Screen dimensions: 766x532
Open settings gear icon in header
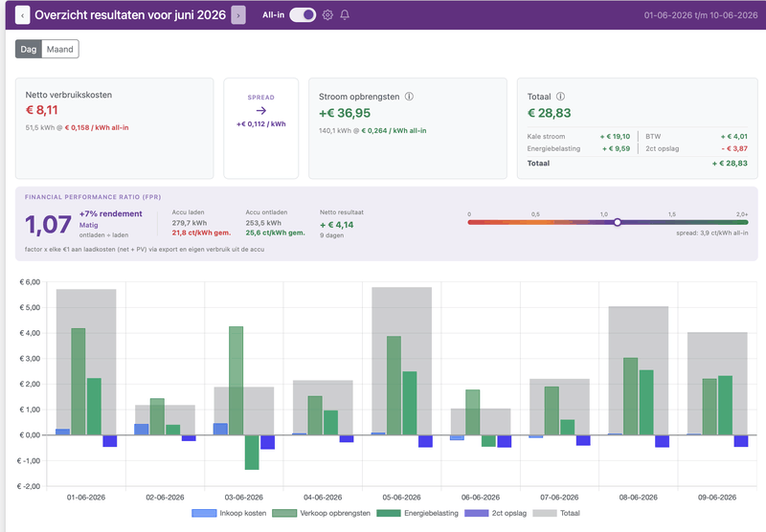pos(327,15)
